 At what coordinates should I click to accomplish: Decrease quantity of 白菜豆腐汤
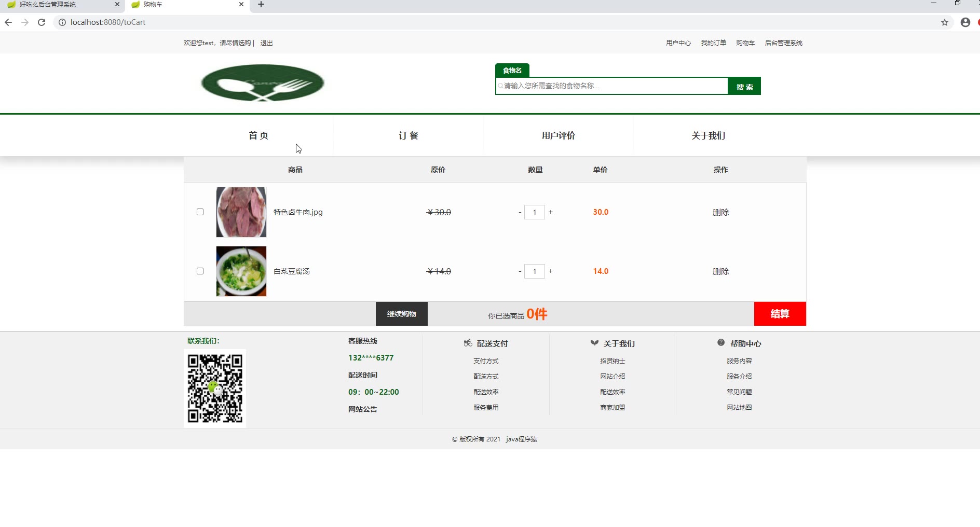tap(520, 271)
